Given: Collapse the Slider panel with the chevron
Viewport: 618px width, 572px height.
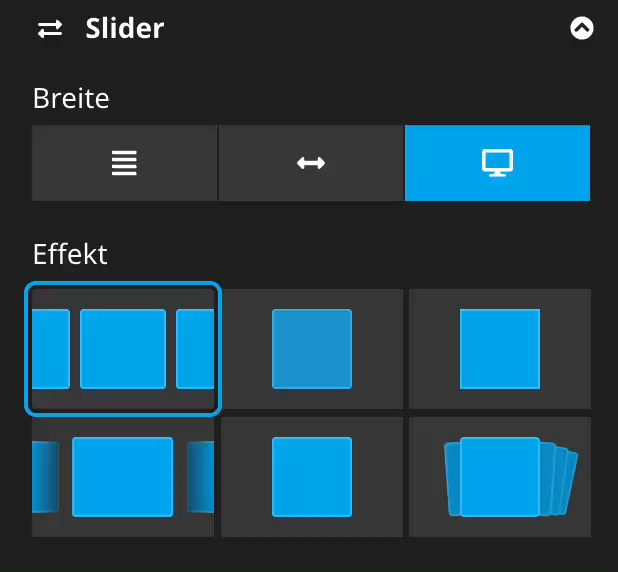Looking at the screenshot, I should [x=581, y=29].
